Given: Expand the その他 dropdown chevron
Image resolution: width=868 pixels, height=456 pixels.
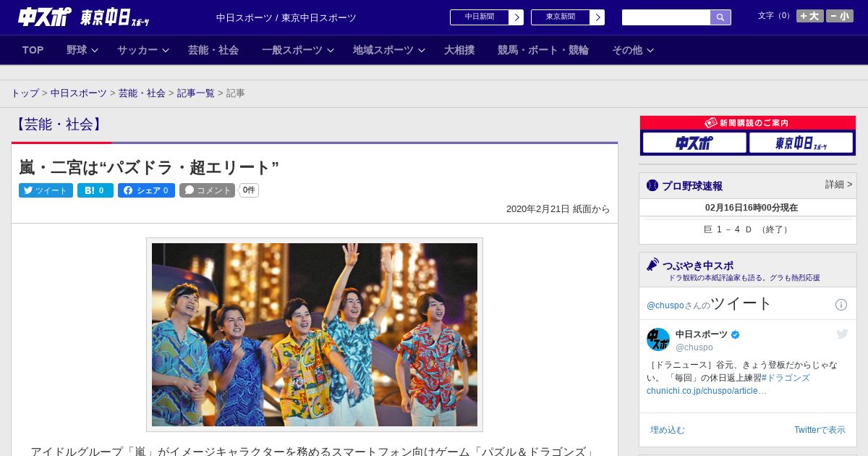Looking at the screenshot, I should click(x=650, y=51).
